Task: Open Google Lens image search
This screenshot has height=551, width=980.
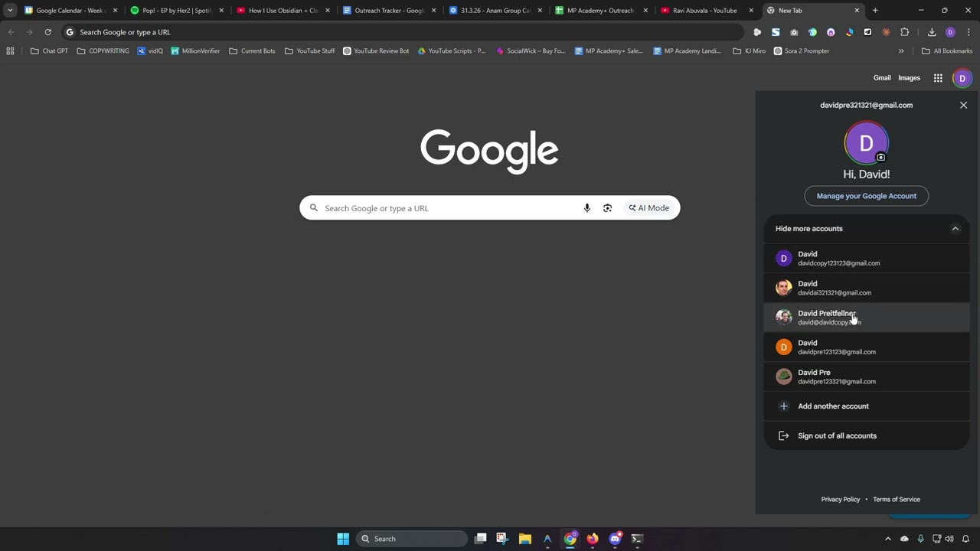Action: coord(607,208)
